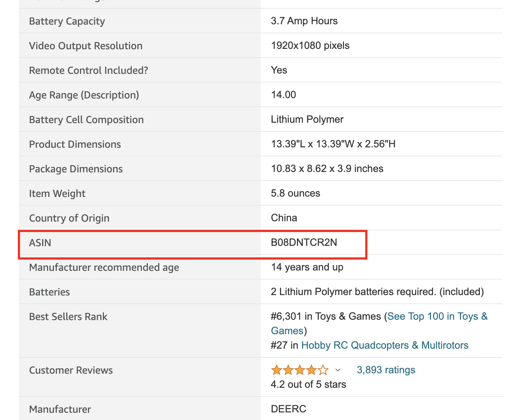This screenshot has height=420, width=528.
Task: Click the '14 years and up' value
Action: [x=307, y=267]
